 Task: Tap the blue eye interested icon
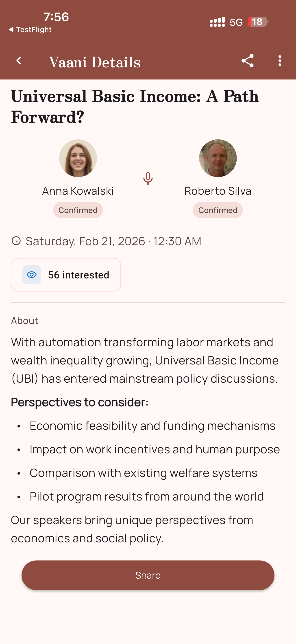tap(32, 275)
